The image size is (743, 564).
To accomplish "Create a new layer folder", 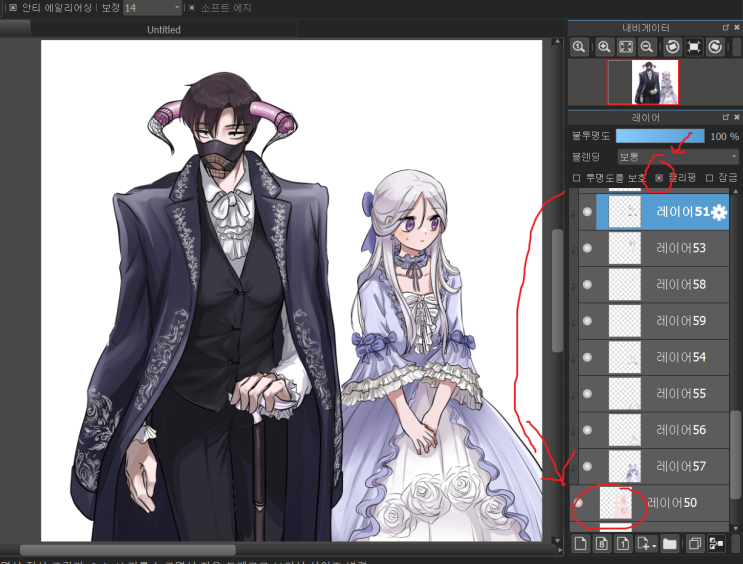I will coord(669,543).
